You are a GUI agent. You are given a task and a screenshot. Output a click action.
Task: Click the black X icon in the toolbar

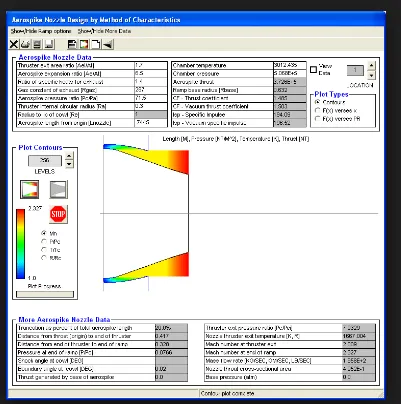14,44
